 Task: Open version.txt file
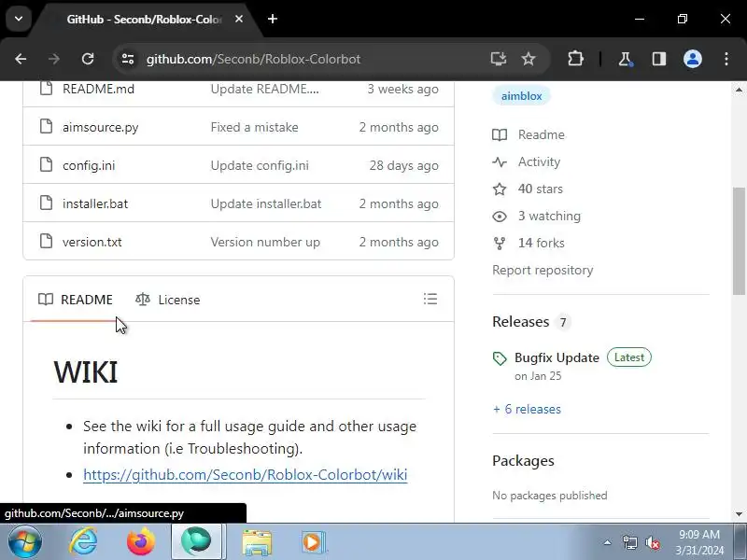[92, 242]
